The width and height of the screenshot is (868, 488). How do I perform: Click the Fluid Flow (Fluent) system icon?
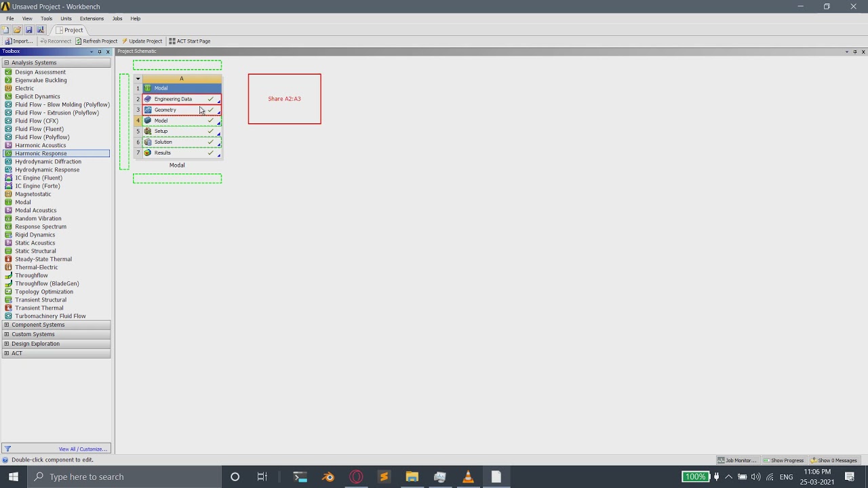(x=8, y=129)
